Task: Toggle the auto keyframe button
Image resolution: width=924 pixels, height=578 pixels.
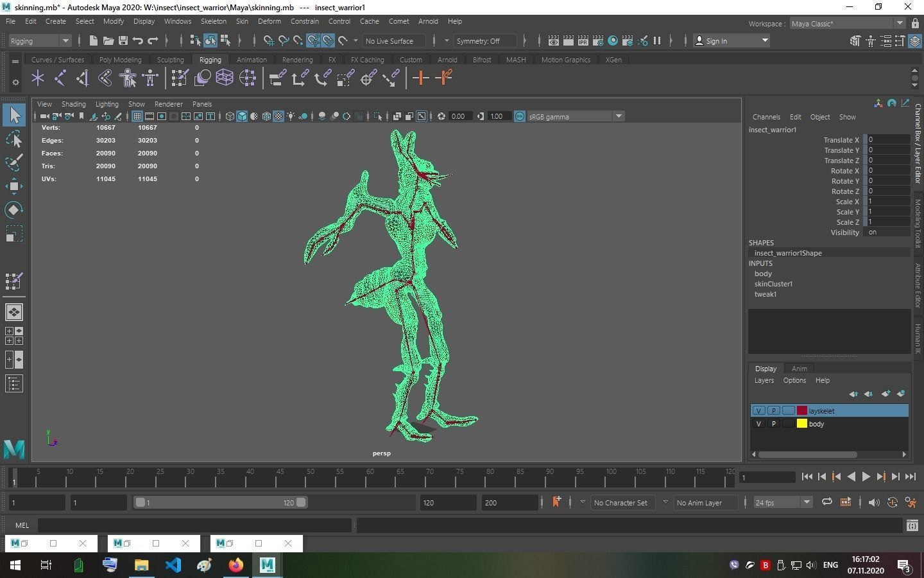Action: pyautogui.click(x=892, y=502)
